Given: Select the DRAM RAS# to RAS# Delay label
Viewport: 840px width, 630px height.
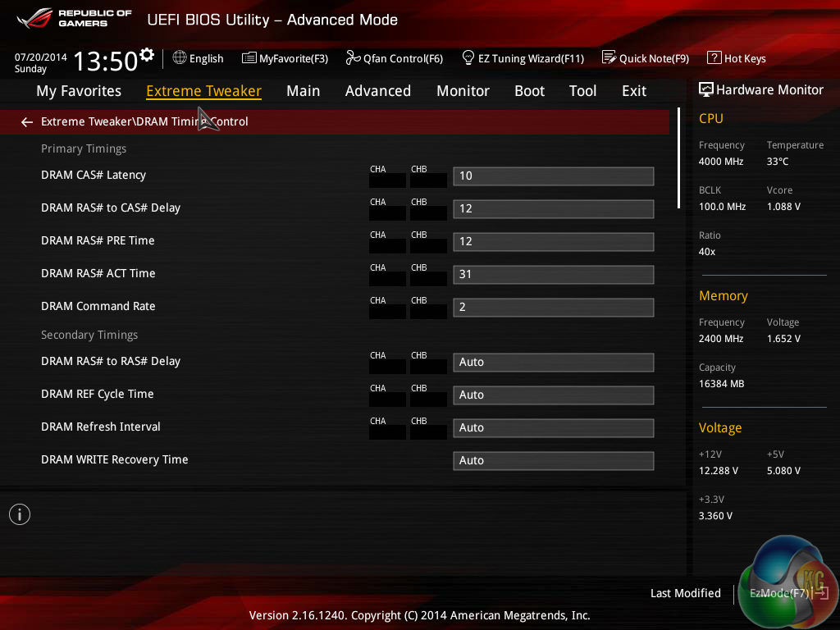Looking at the screenshot, I should point(111,361).
